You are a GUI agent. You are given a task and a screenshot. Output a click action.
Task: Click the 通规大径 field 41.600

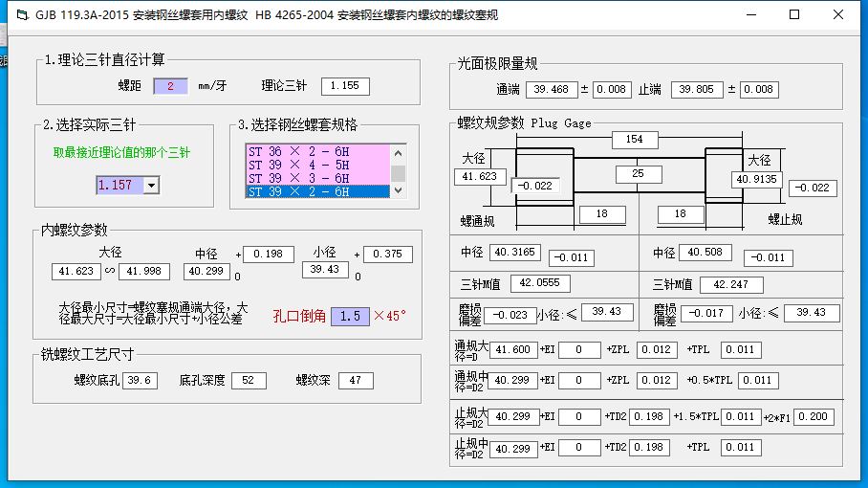513,349
